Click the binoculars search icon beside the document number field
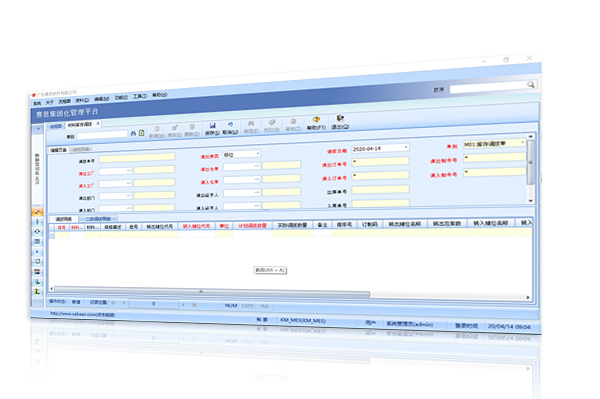Screen dimensions: 600x399 pyautogui.click(x=133, y=133)
